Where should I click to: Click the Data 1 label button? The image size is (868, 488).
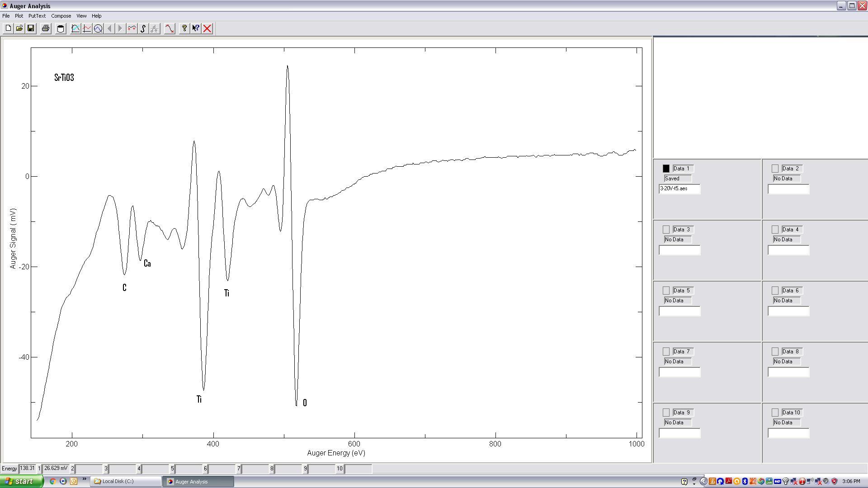[x=683, y=169]
